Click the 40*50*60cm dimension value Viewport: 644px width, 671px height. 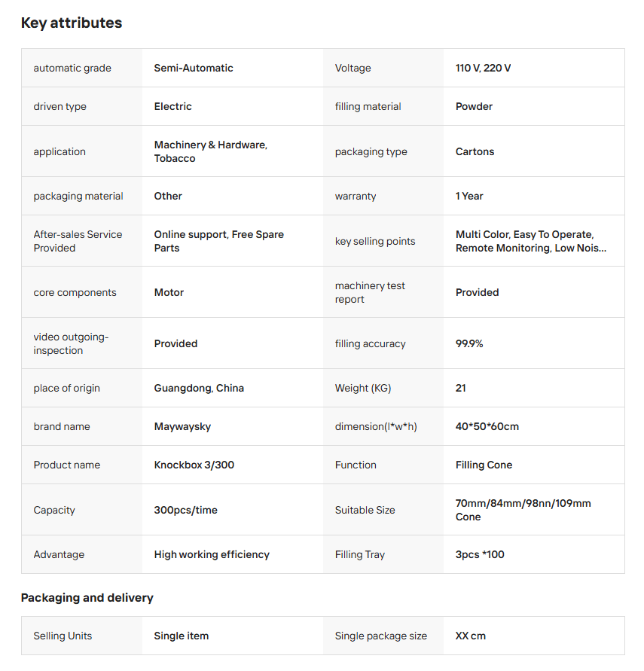pyautogui.click(x=487, y=427)
